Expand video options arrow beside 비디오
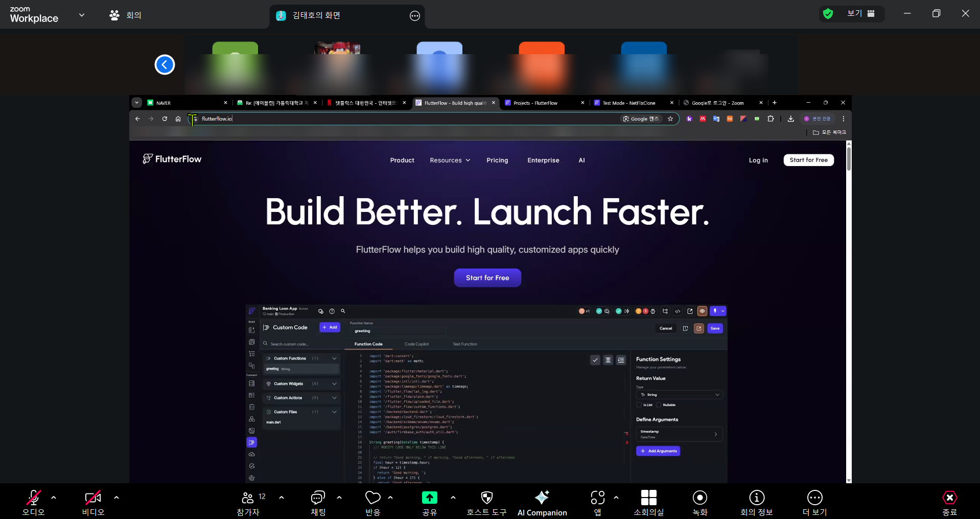This screenshot has width=980, height=519. (x=116, y=497)
